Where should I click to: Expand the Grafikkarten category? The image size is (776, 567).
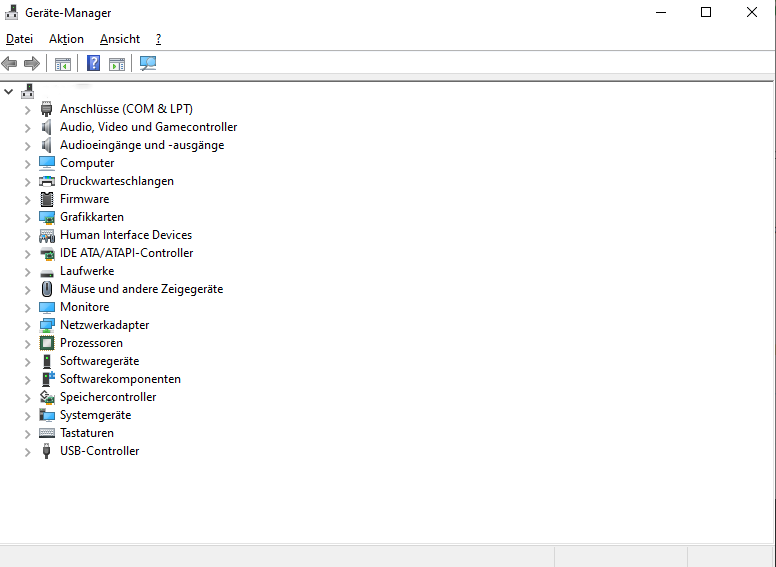[x=28, y=218]
